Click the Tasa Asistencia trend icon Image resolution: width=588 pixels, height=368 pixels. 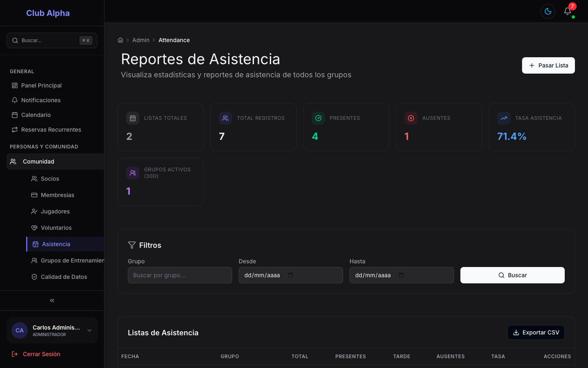coord(504,118)
